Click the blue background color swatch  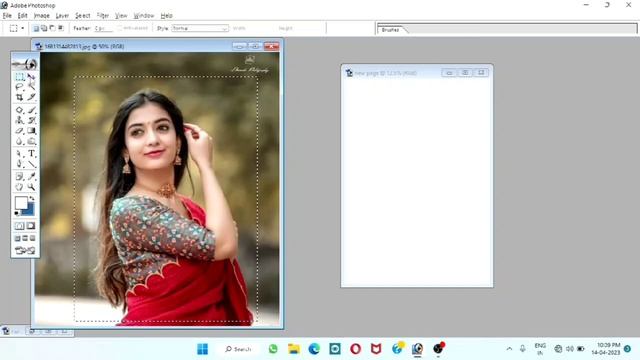point(29,211)
